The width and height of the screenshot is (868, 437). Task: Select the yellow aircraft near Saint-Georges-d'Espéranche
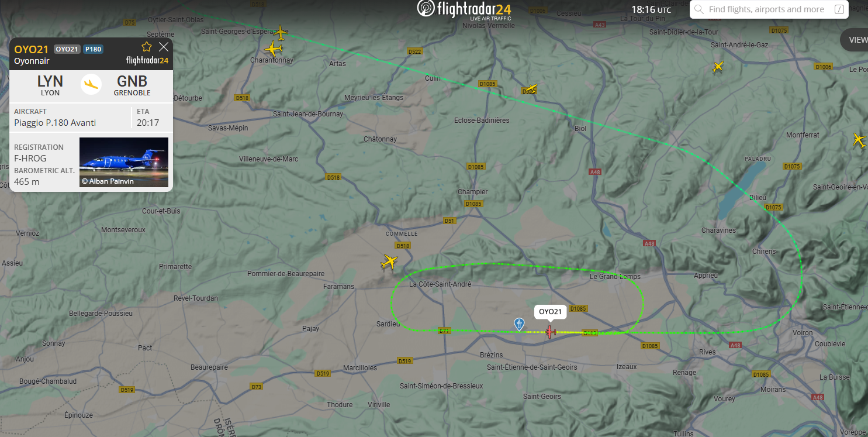tap(281, 32)
